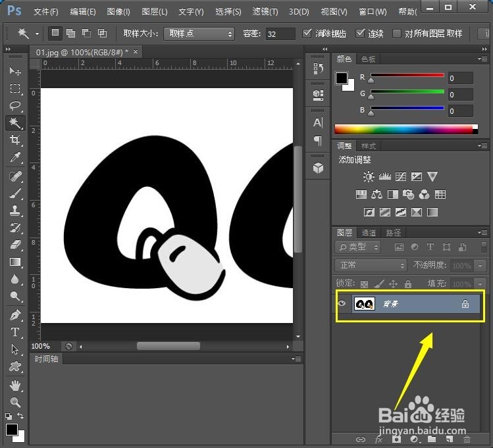Select the History Brush tool
This screenshot has width=493, height=448.
click(x=14, y=227)
